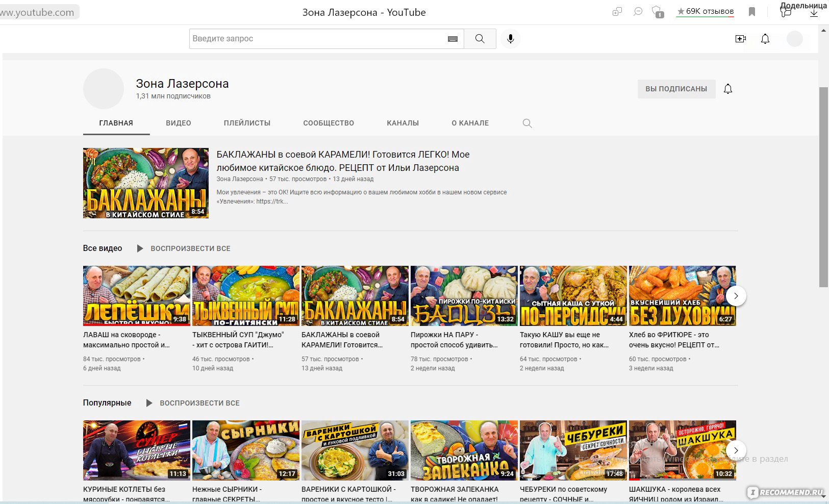Click the scrollbar up arrow
Image resolution: width=829 pixels, height=504 pixels.
coord(823,30)
